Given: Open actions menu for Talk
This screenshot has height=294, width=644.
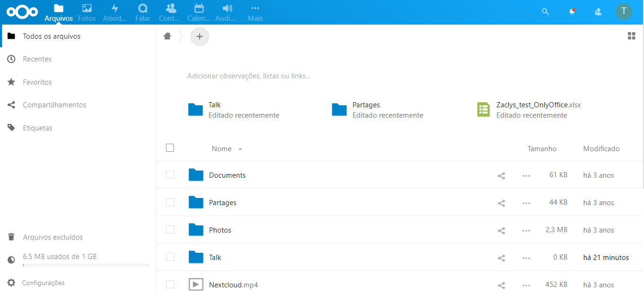Looking at the screenshot, I should [x=526, y=258].
